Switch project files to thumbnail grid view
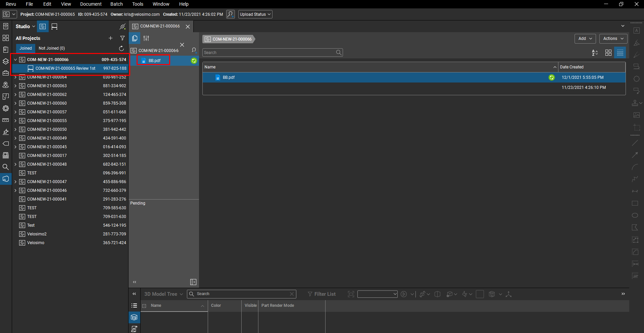The height and width of the screenshot is (333, 644). point(608,53)
